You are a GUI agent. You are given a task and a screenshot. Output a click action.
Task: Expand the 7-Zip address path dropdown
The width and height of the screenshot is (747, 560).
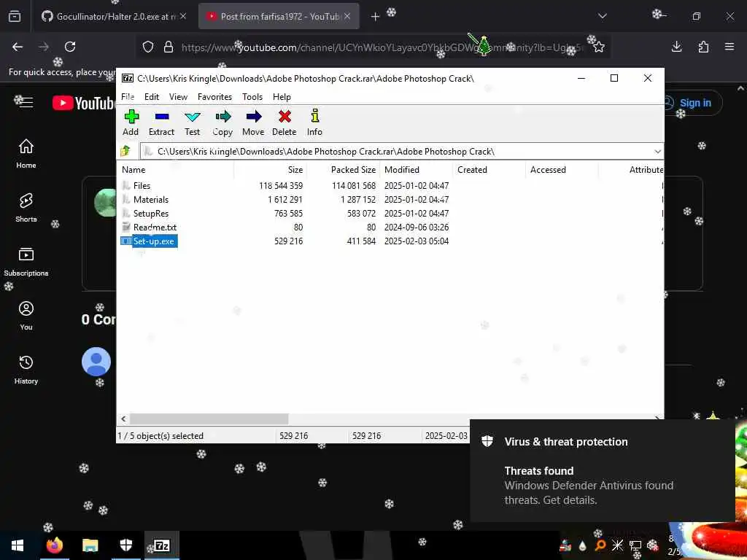click(657, 152)
